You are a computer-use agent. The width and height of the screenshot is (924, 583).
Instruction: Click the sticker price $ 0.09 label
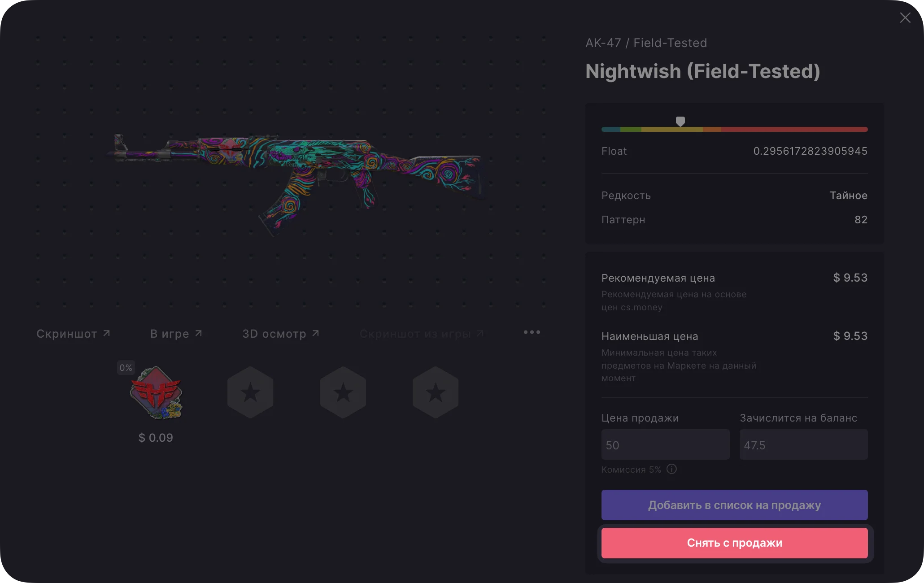pos(156,438)
